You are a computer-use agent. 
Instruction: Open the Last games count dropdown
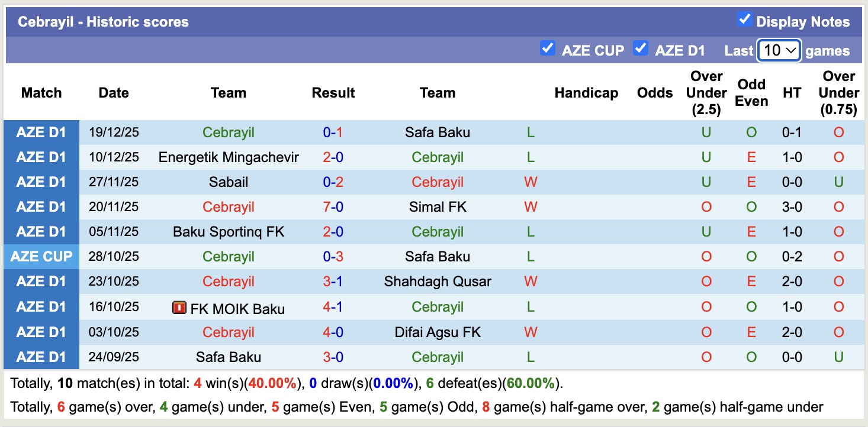[778, 51]
